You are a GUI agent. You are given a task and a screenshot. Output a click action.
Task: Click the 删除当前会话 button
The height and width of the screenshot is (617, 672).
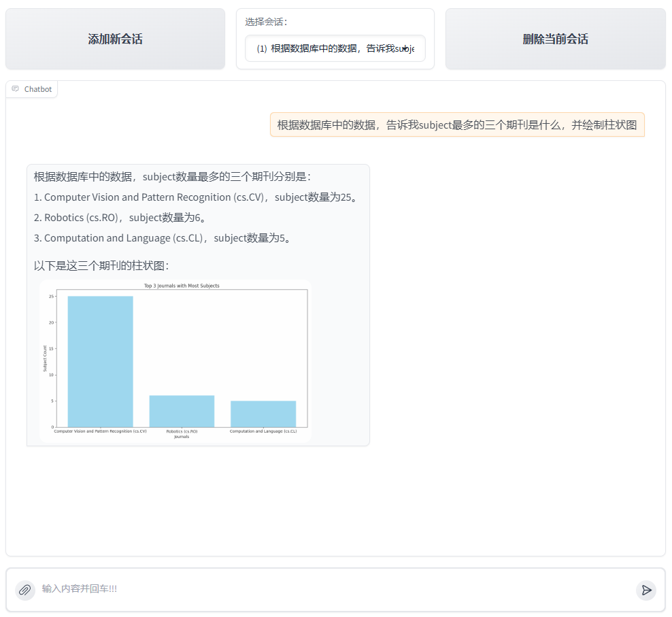point(556,39)
